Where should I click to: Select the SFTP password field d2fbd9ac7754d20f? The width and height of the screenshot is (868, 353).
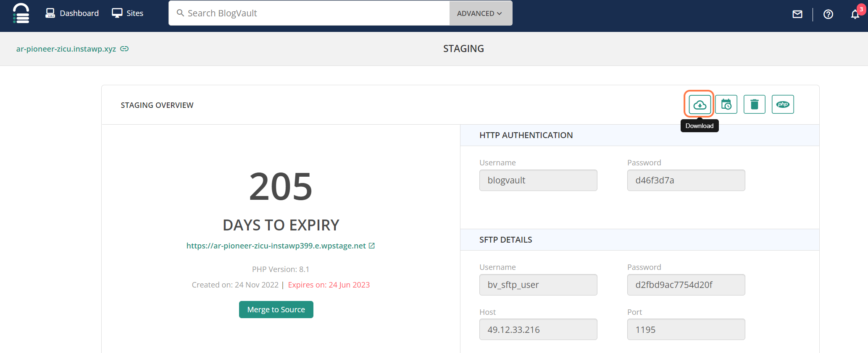point(686,285)
